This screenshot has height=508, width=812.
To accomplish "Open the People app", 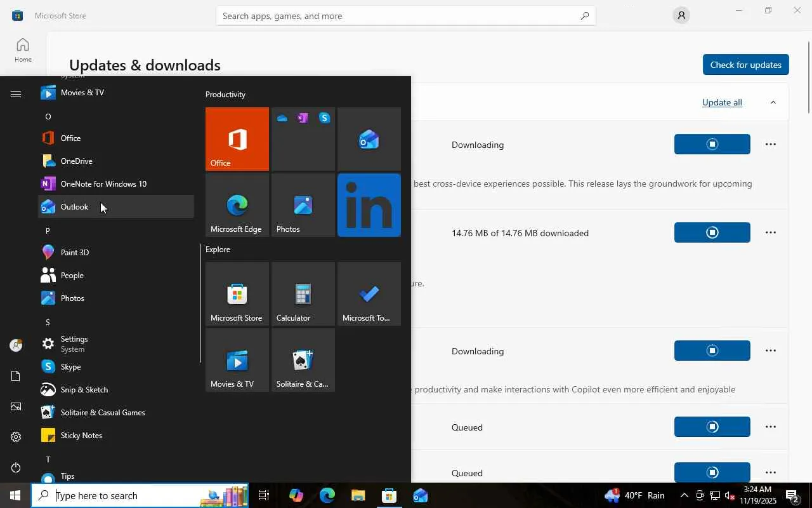I will click(116, 275).
